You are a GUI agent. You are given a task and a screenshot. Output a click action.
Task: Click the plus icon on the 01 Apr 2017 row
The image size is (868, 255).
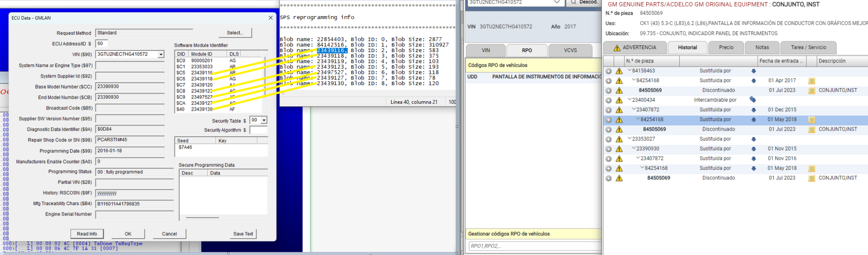pyautogui.click(x=608, y=81)
